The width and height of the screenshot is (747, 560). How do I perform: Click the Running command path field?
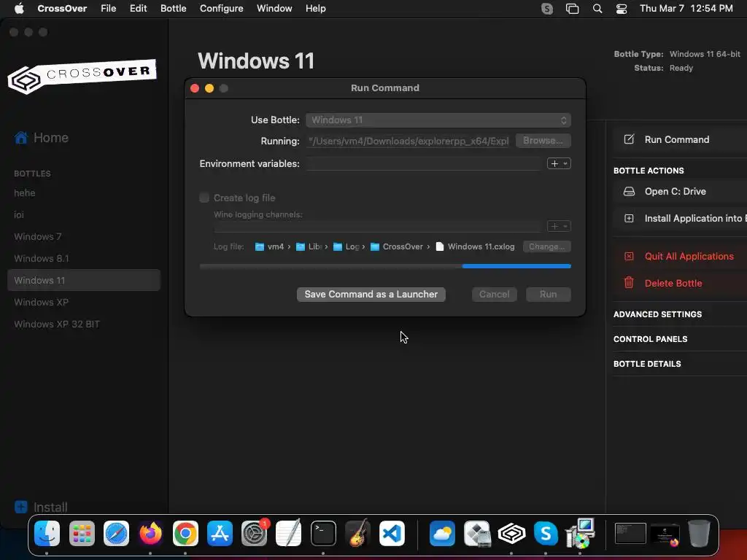pos(409,141)
